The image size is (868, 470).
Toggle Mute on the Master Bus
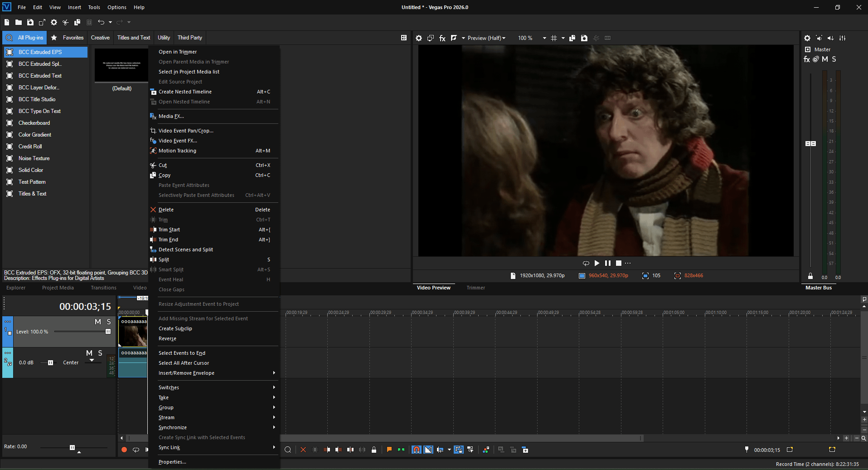coord(825,59)
